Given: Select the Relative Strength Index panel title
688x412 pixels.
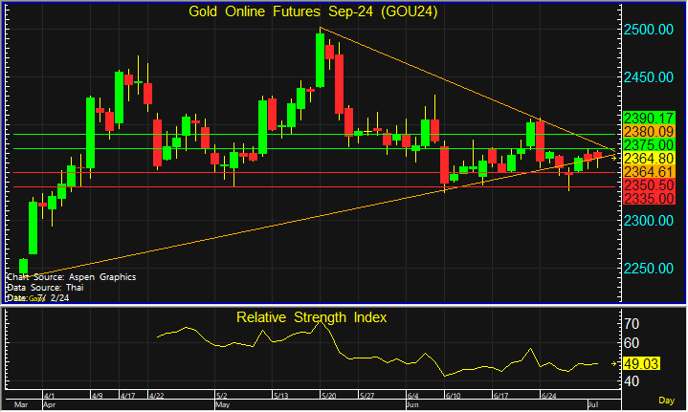Looking at the screenshot, I should 311,317.
